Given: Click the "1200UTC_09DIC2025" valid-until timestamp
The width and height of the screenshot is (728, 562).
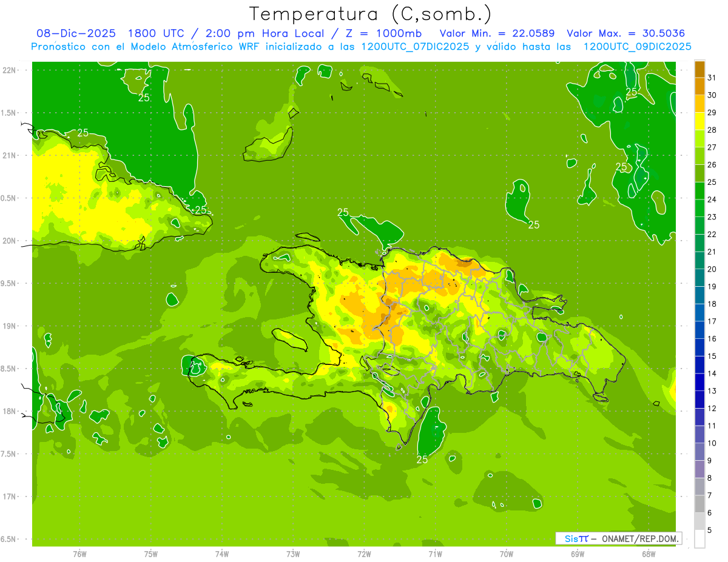Looking at the screenshot, I should 636,47.
